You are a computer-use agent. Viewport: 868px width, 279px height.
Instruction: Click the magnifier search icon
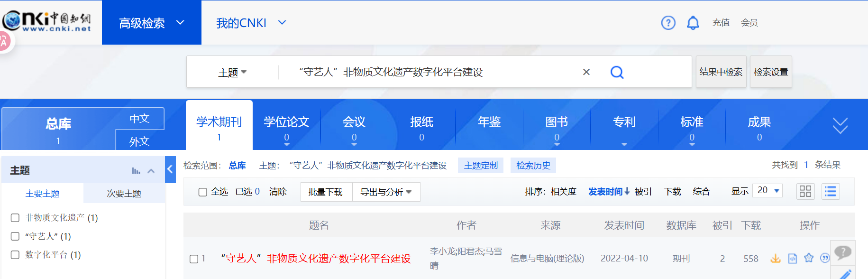click(x=617, y=72)
